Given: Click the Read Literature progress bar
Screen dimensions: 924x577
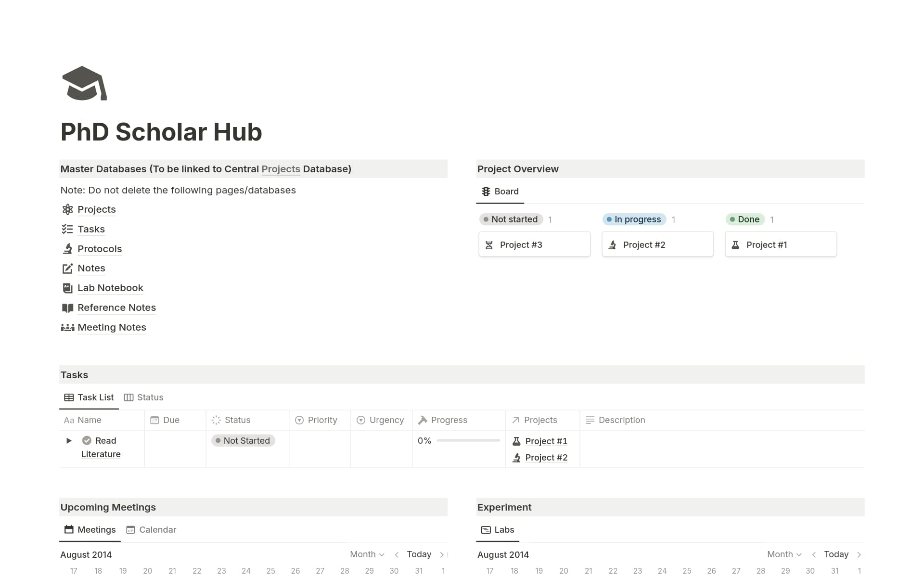Looking at the screenshot, I should pyautogui.click(x=468, y=440).
